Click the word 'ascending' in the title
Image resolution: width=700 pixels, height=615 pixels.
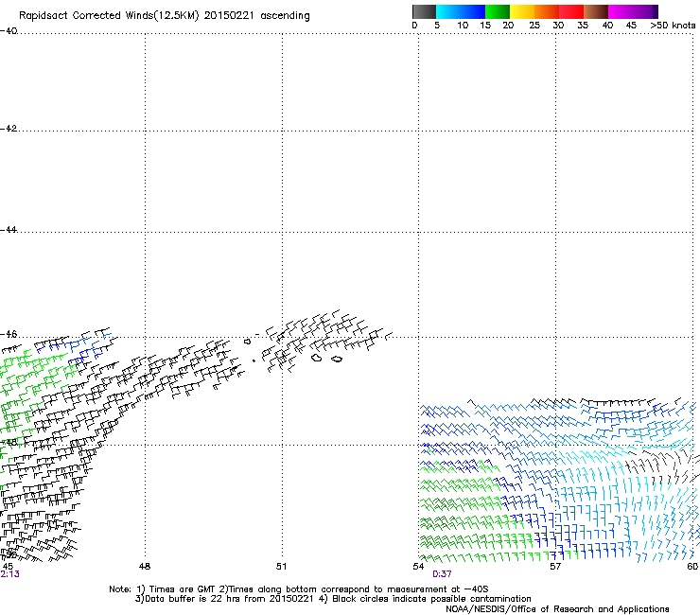pos(285,16)
